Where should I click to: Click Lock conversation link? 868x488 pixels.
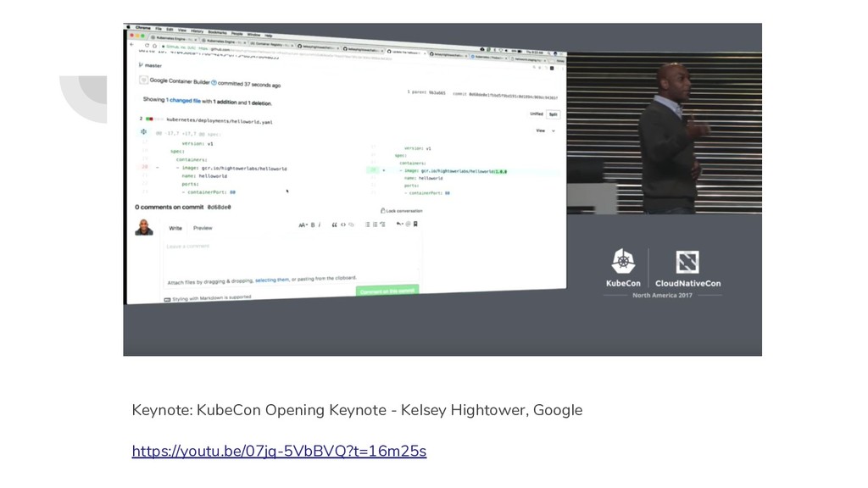[x=402, y=211]
